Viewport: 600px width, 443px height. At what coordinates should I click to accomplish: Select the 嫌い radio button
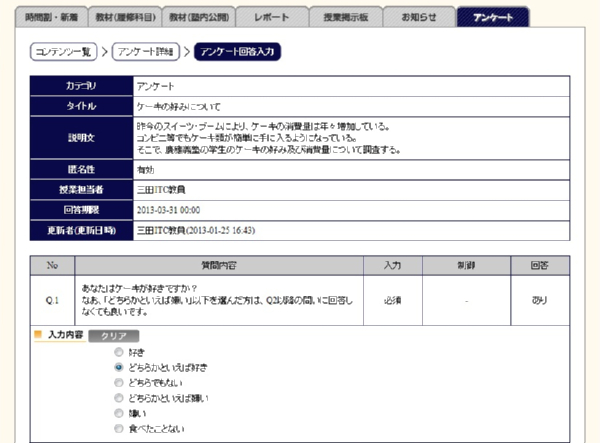pos(120,413)
